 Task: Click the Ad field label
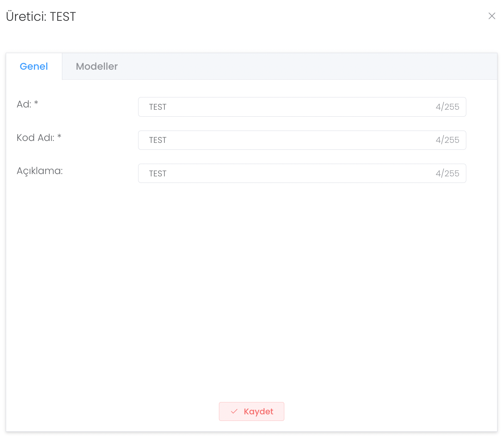click(x=24, y=104)
